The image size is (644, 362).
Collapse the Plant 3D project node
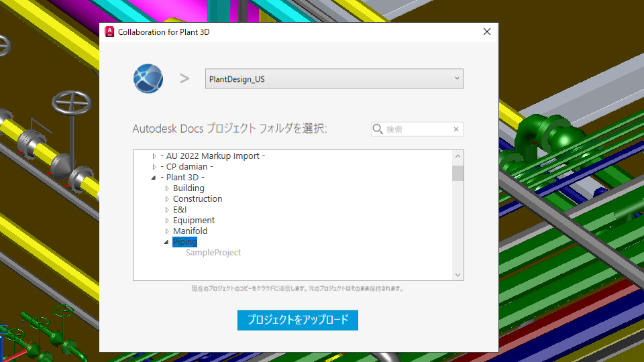[154, 178]
